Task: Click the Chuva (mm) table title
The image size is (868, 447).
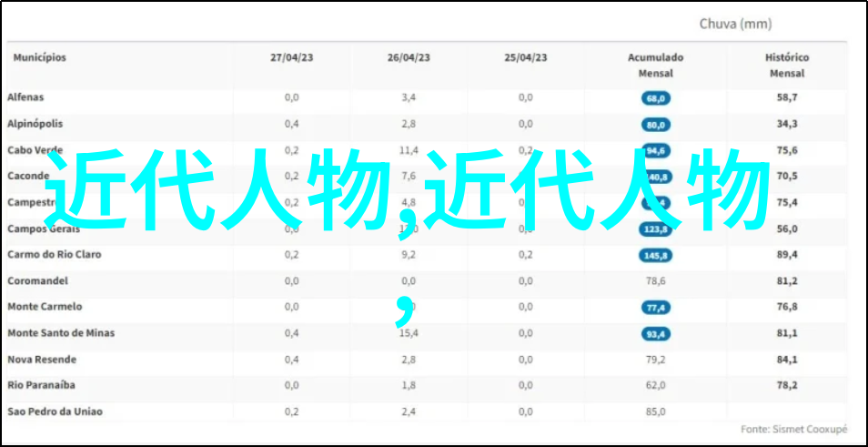Action: point(735,24)
